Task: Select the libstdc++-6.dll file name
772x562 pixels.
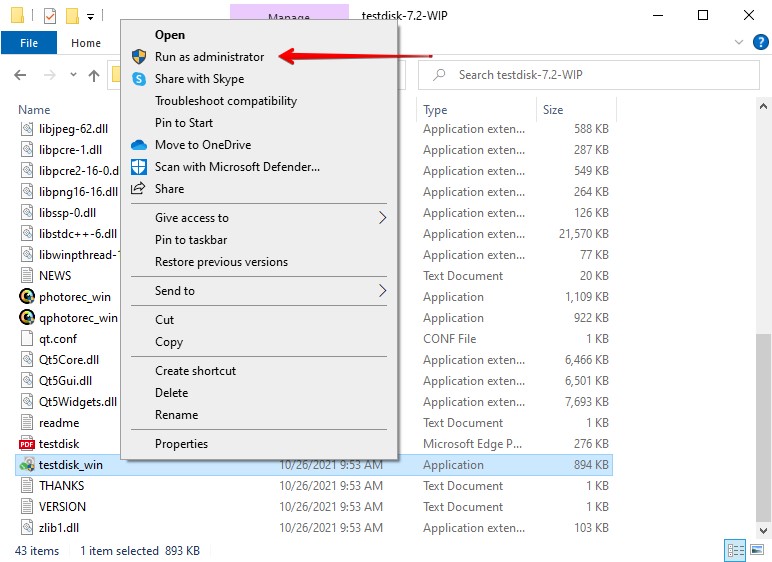Action: click(78, 233)
